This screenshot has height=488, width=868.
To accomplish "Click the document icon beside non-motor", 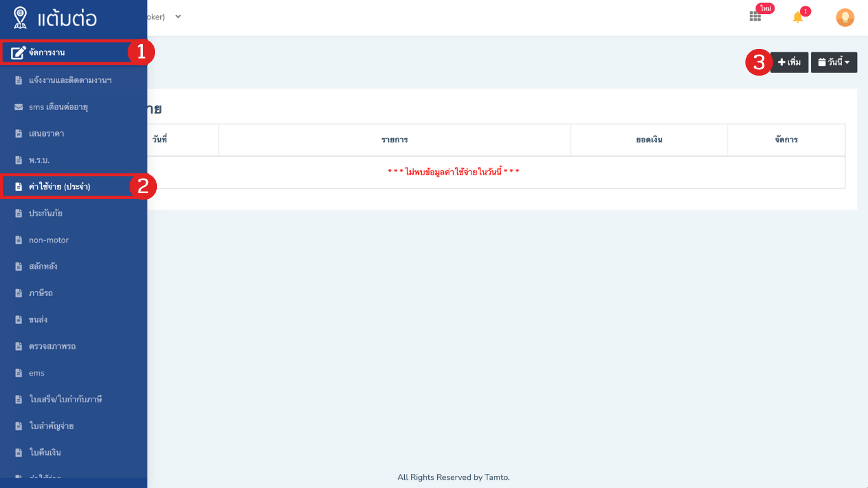I will pyautogui.click(x=18, y=240).
